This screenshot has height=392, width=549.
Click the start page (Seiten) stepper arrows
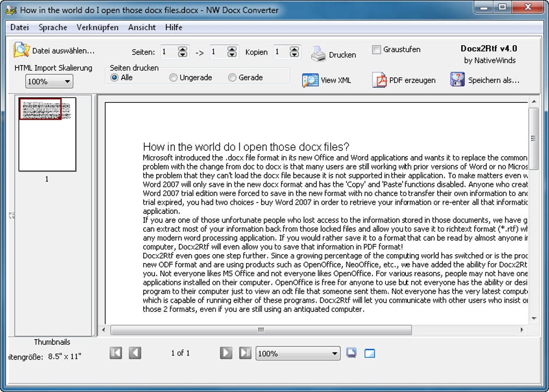pyautogui.click(x=183, y=52)
